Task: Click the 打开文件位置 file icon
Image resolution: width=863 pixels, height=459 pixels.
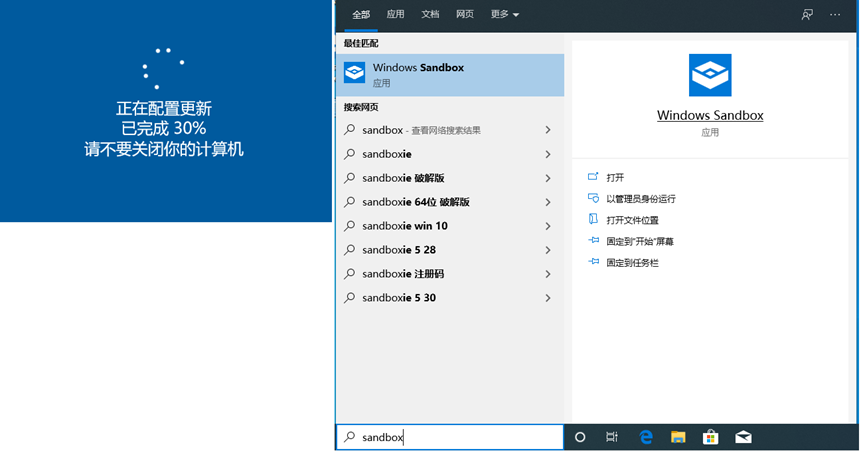Action: (593, 219)
